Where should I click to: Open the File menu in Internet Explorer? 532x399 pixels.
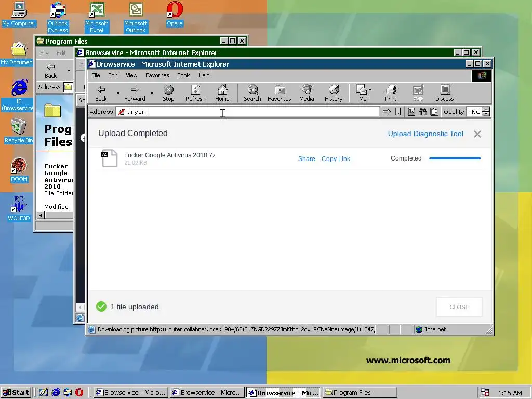tap(96, 75)
